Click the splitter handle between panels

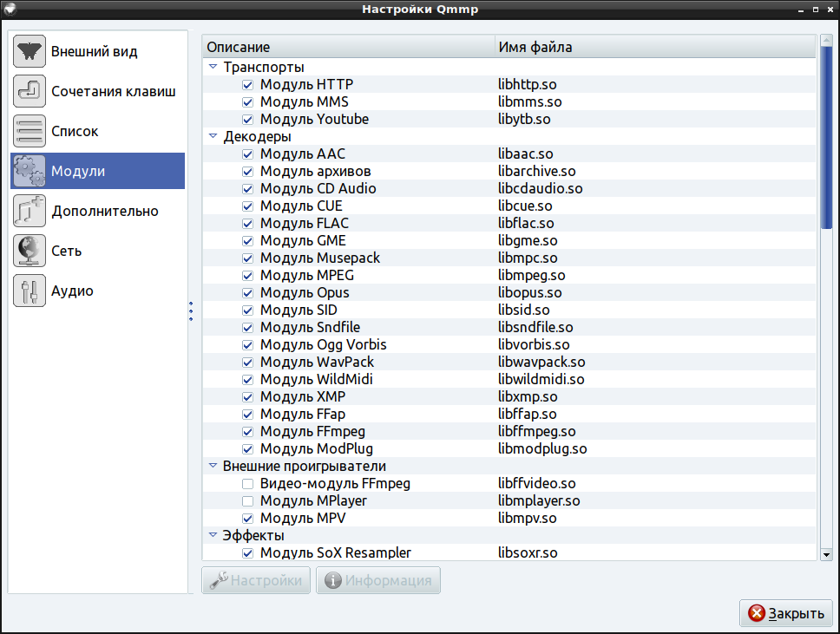(x=190, y=311)
